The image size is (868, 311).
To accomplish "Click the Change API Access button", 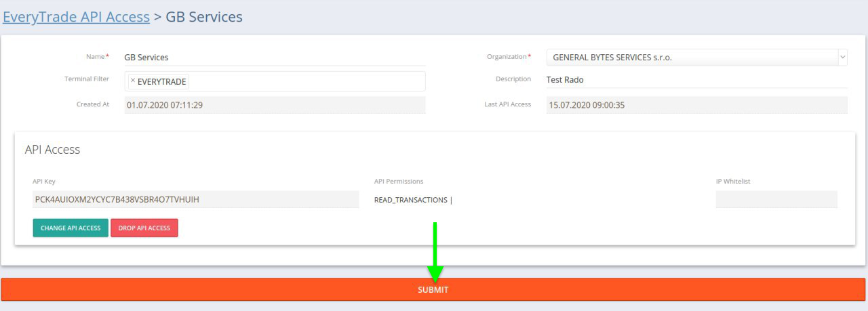I will [71, 228].
